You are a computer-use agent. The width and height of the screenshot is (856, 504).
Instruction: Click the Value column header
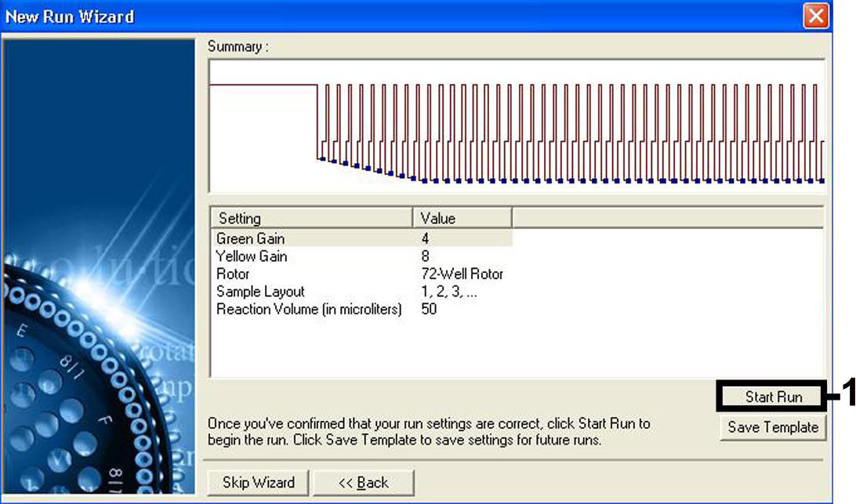(462, 218)
